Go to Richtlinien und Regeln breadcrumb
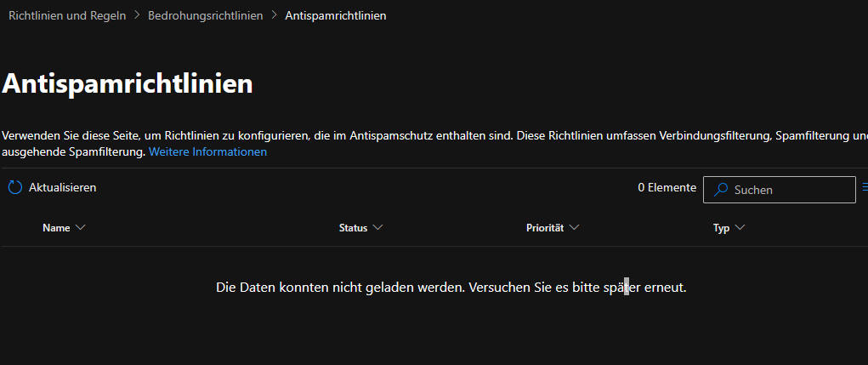 point(67,15)
